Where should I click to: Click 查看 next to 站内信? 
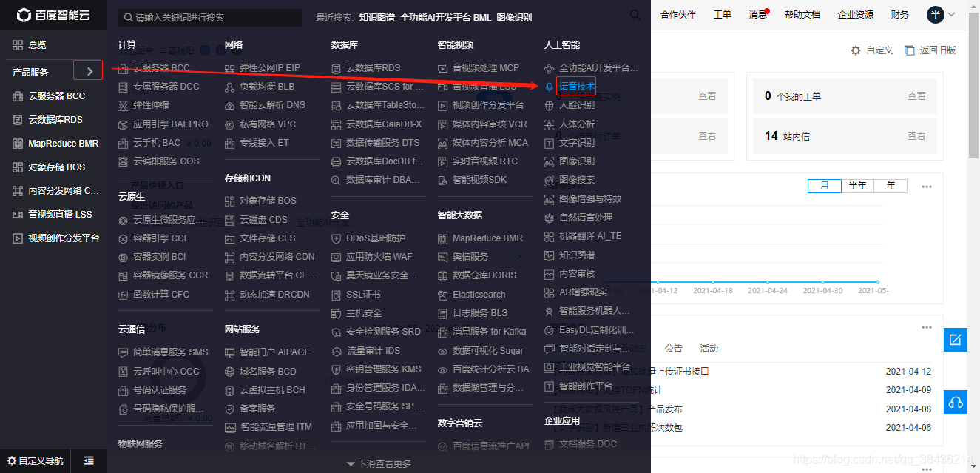tap(916, 136)
